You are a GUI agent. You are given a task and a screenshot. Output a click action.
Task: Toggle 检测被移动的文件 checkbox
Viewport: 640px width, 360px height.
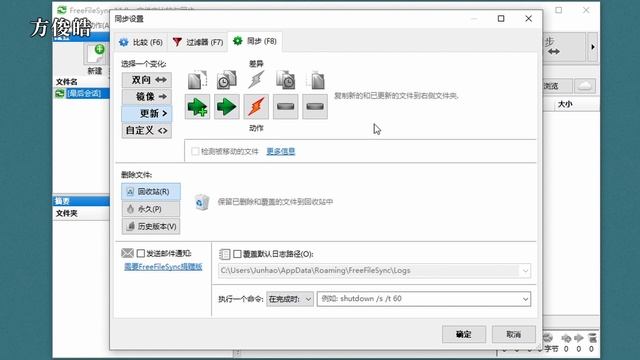(196, 151)
